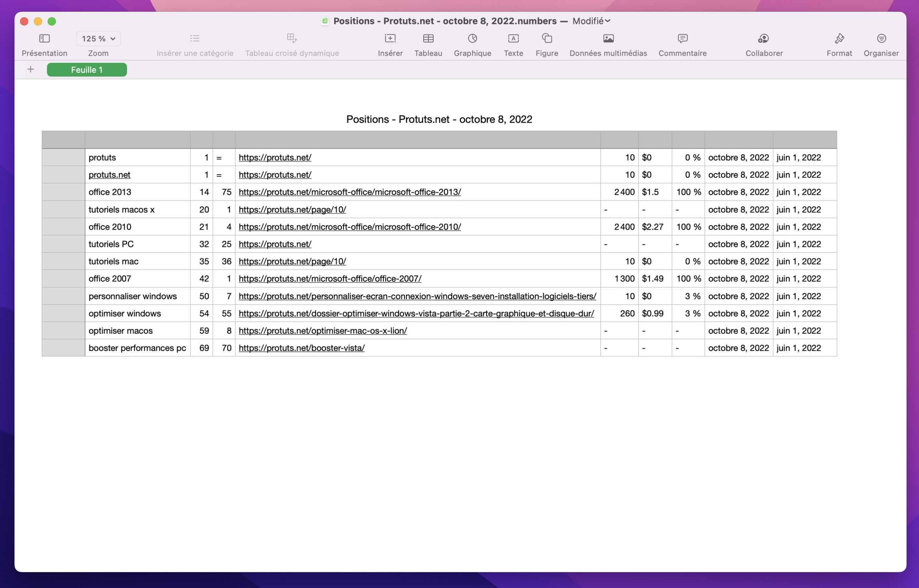
Task: Open the personnaliser-ecran-connexion-windows-seven link
Action: (417, 296)
